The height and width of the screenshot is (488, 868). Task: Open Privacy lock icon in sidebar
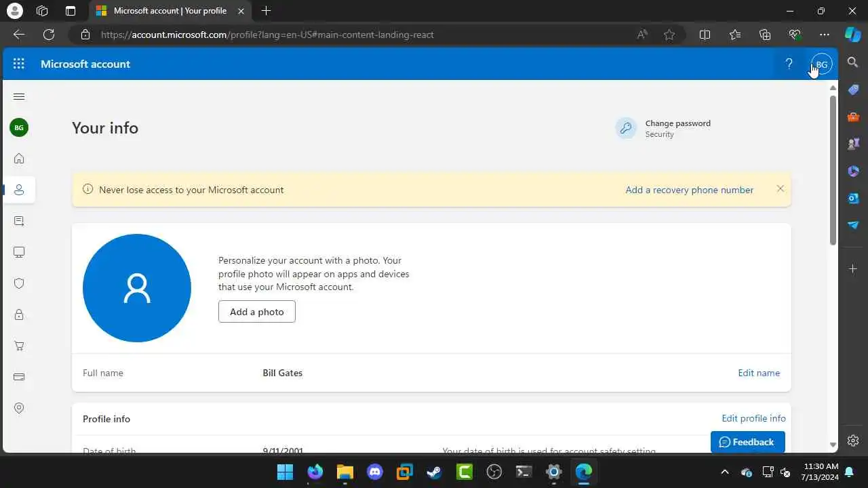pyautogui.click(x=19, y=314)
